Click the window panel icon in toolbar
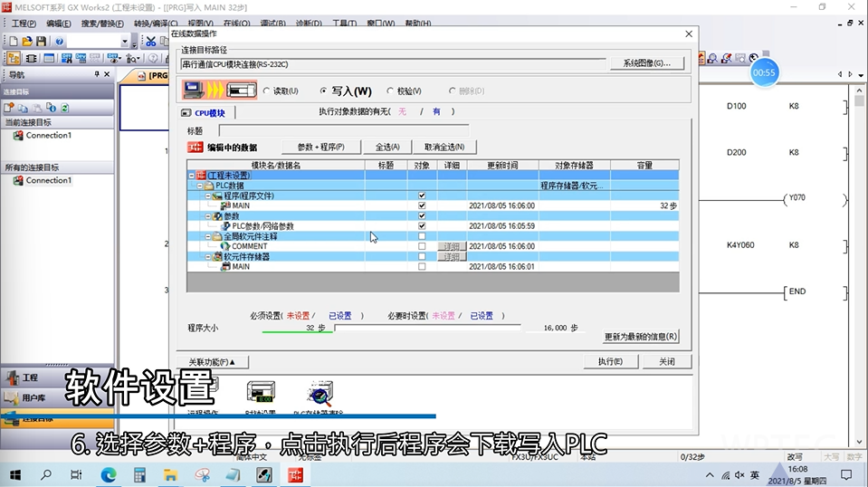868x487 pixels. tap(49, 58)
